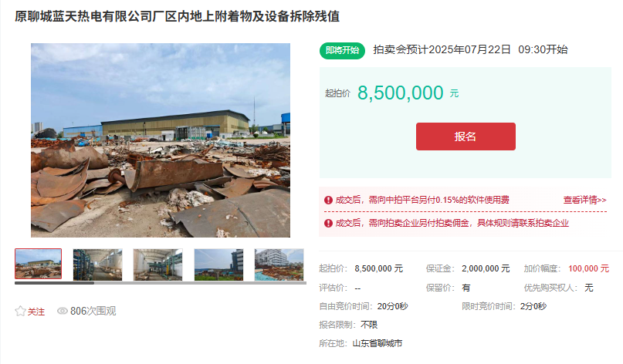Click the red 100,000 元 bid increment value
The width and height of the screenshot is (623, 364).
(x=588, y=268)
